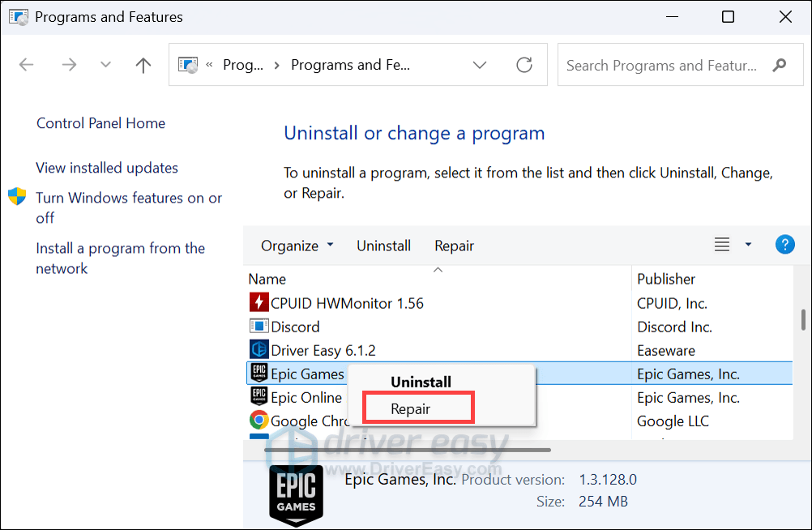Click the Back navigation arrow

click(x=26, y=66)
